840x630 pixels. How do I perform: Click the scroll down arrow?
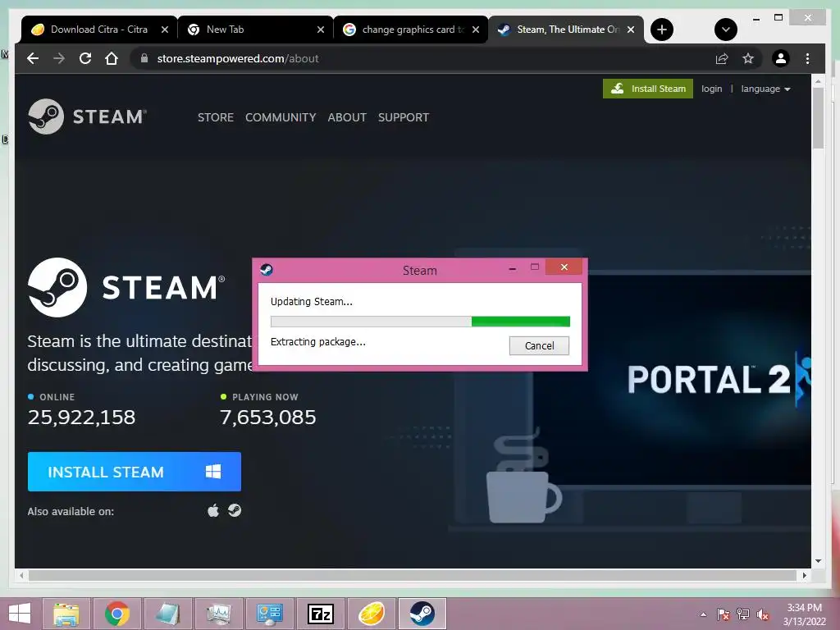[x=818, y=561]
